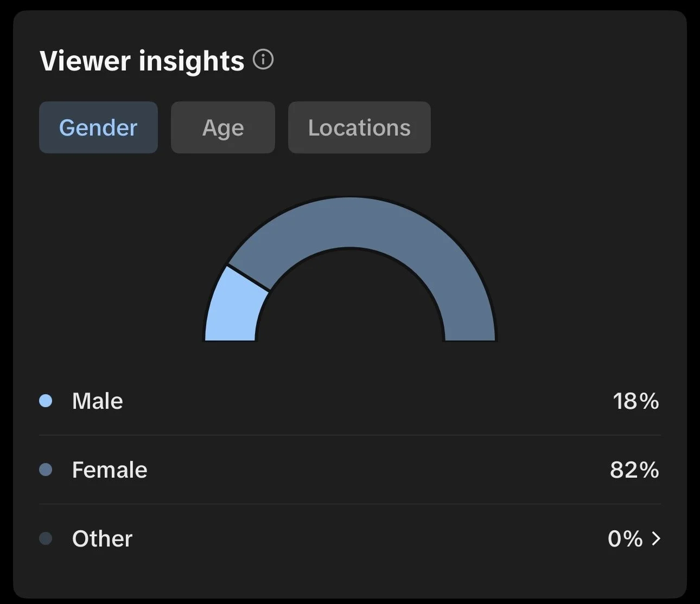Expand the Other row chevron arrow
The image size is (700, 604).
(x=656, y=538)
